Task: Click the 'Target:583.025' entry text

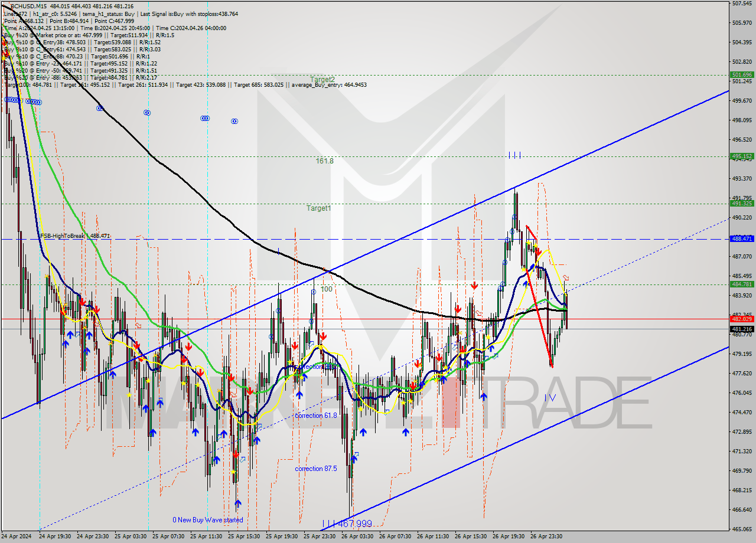Action: coord(112,50)
